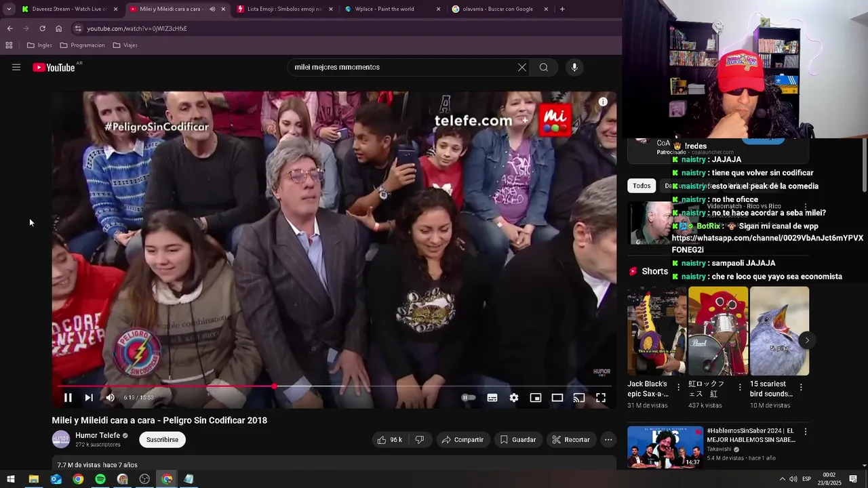Go back in browser
Image resolution: width=868 pixels, height=488 pixels.
click(x=9, y=28)
